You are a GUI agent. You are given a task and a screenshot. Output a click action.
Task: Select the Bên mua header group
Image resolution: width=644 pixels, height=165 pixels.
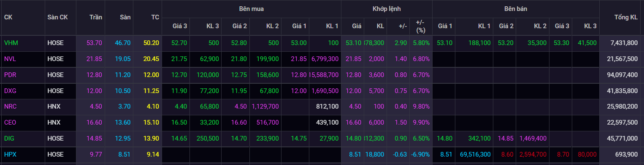point(251,8)
